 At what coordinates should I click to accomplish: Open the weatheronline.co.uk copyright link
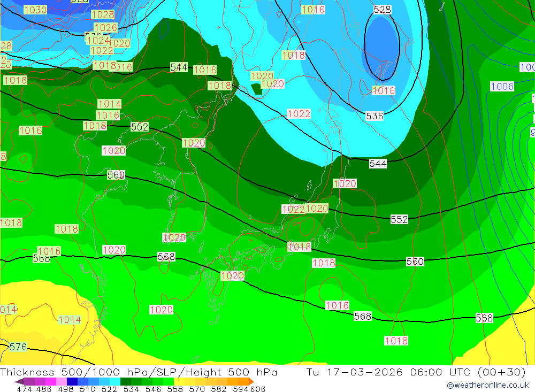click(x=487, y=385)
